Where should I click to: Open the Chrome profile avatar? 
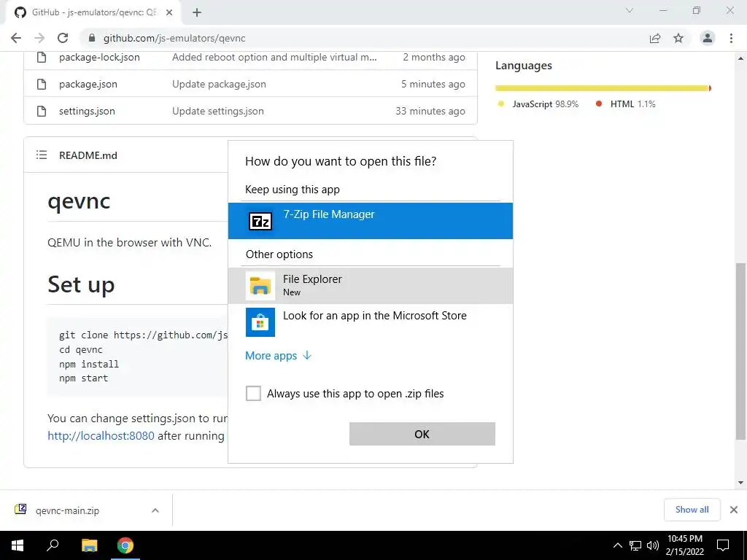click(x=708, y=38)
